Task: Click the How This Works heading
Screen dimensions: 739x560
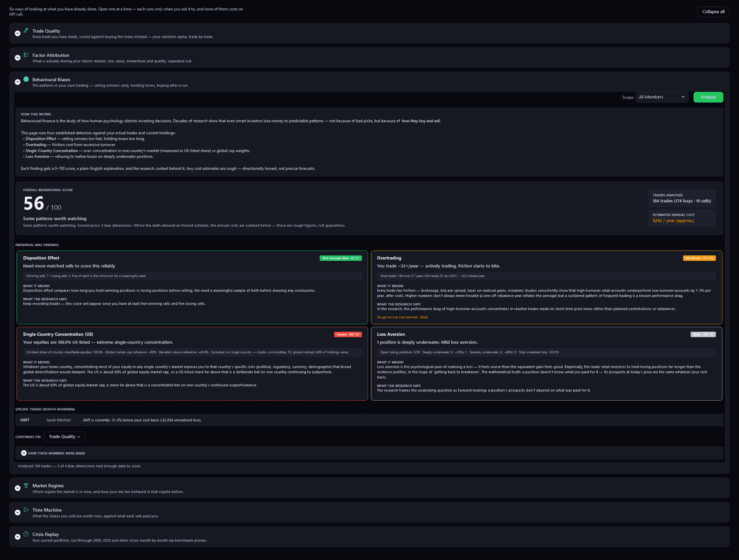Action: tap(36, 114)
